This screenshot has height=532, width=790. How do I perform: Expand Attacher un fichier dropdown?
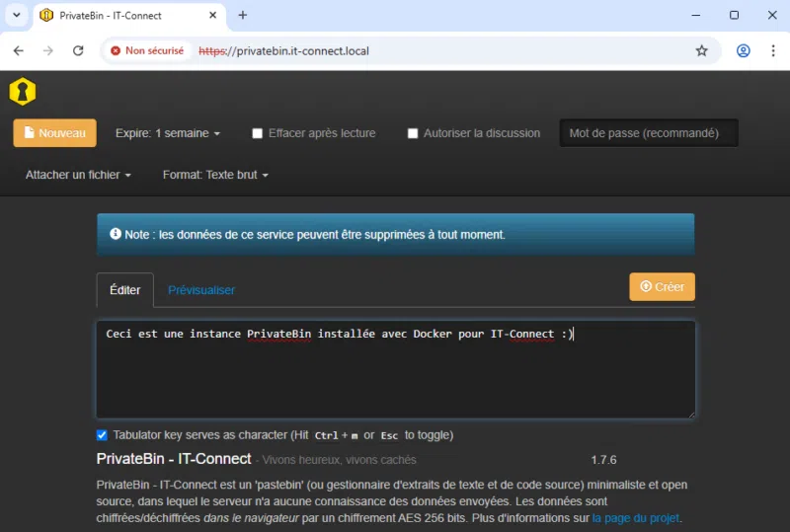pyautogui.click(x=78, y=175)
